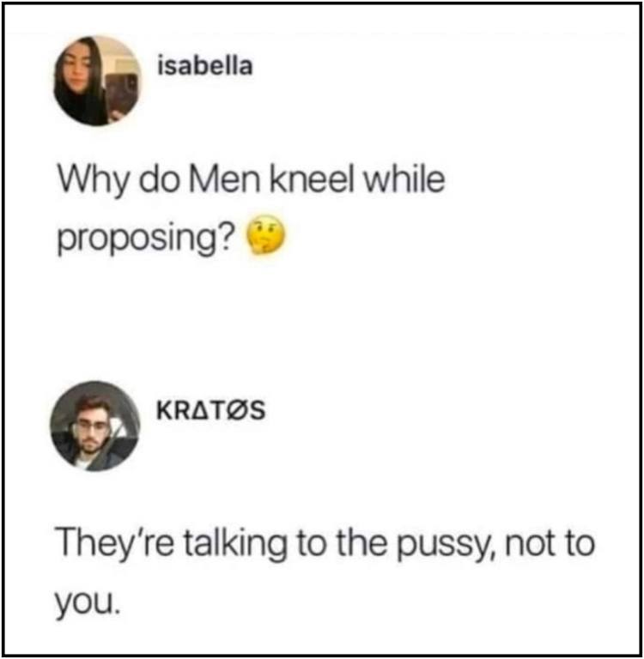This screenshot has width=644, height=659.
Task: Click the Ø character in the KRATØS name
Action: 237,411
